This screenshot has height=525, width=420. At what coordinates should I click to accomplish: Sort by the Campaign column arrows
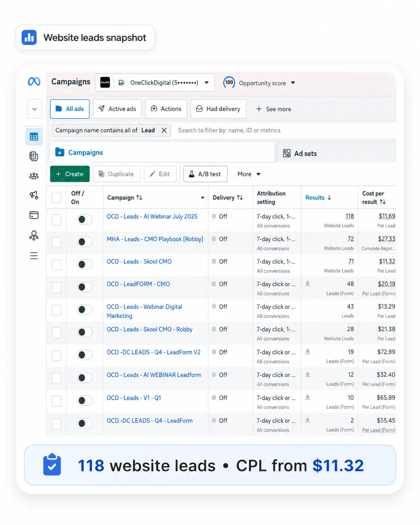tap(139, 197)
